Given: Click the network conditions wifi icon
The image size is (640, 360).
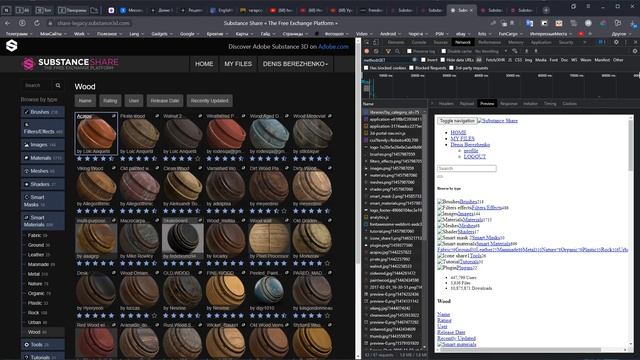Looking at the screenshot, I should click(515, 51).
